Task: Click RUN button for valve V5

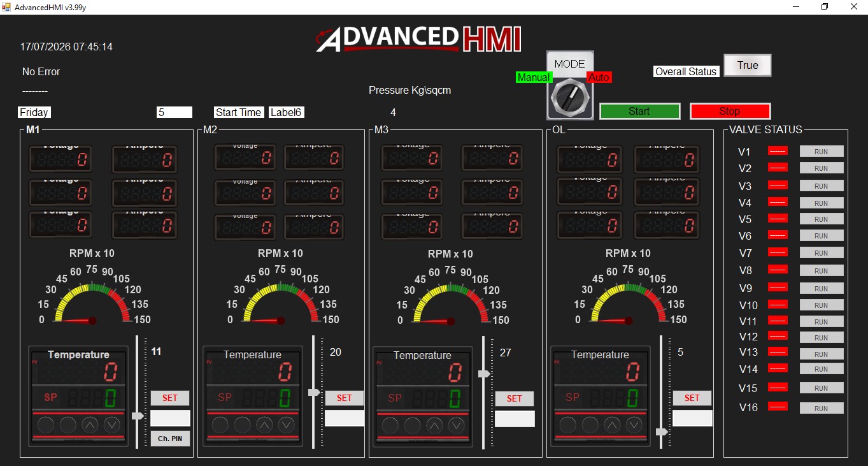Action: coord(822,219)
